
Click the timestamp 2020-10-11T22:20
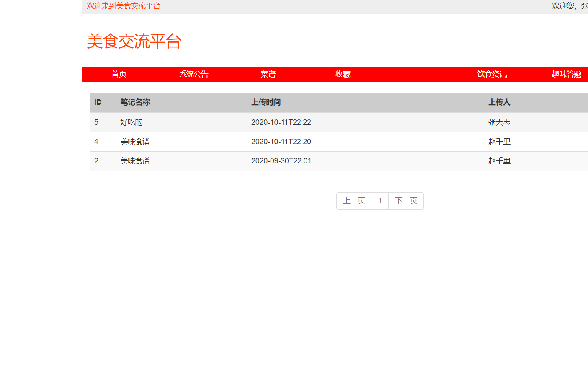coord(281,142)
